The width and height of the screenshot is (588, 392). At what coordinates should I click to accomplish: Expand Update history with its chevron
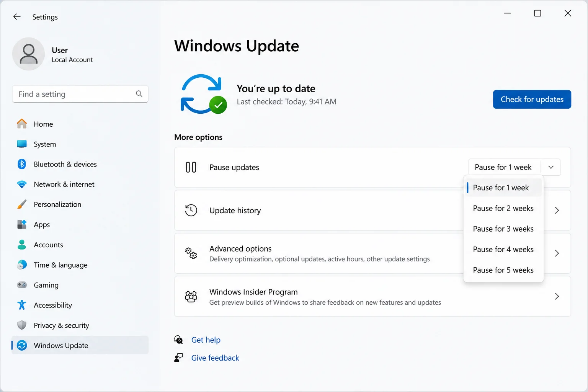[x=557, y=210]
